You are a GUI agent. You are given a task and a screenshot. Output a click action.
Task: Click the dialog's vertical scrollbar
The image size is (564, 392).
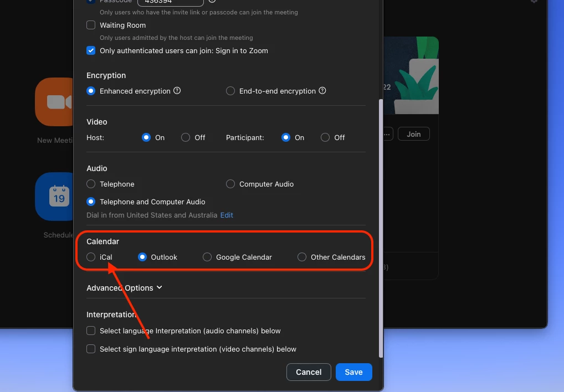coord(381,229)
